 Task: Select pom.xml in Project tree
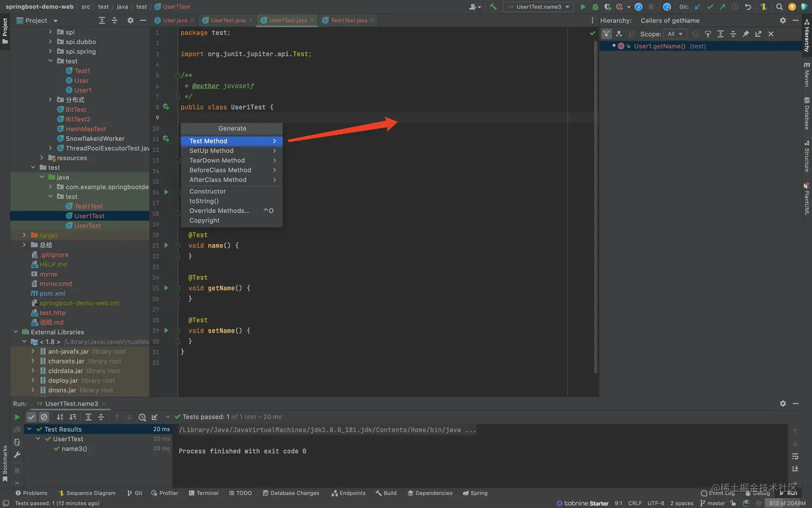(x=52, y=294)
